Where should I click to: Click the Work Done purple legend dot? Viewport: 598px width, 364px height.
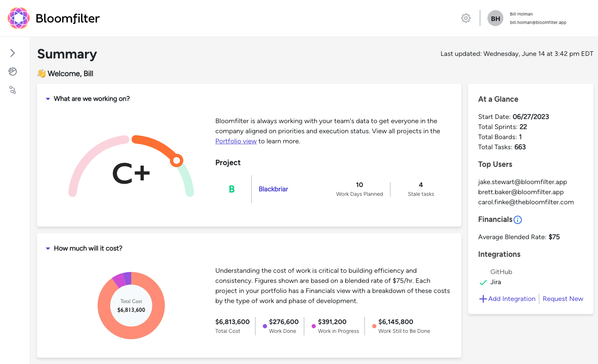tap(265, 326)
